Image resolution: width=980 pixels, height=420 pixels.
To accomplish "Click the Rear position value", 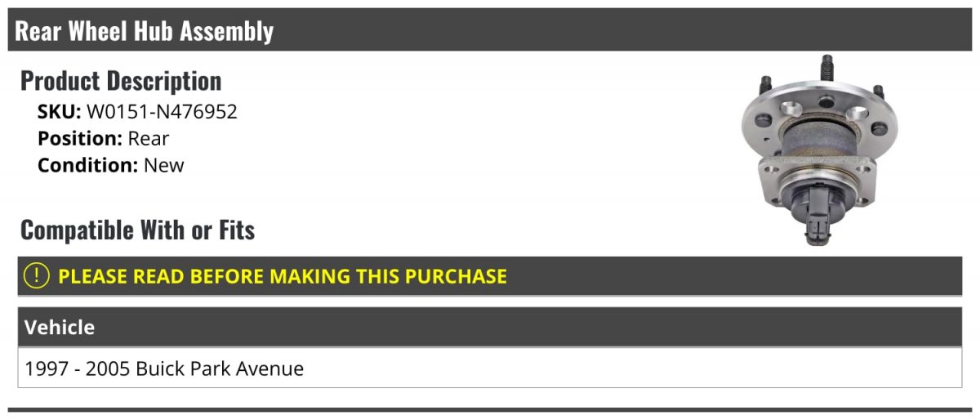I will pyautogui.click(x=149, y=138).
